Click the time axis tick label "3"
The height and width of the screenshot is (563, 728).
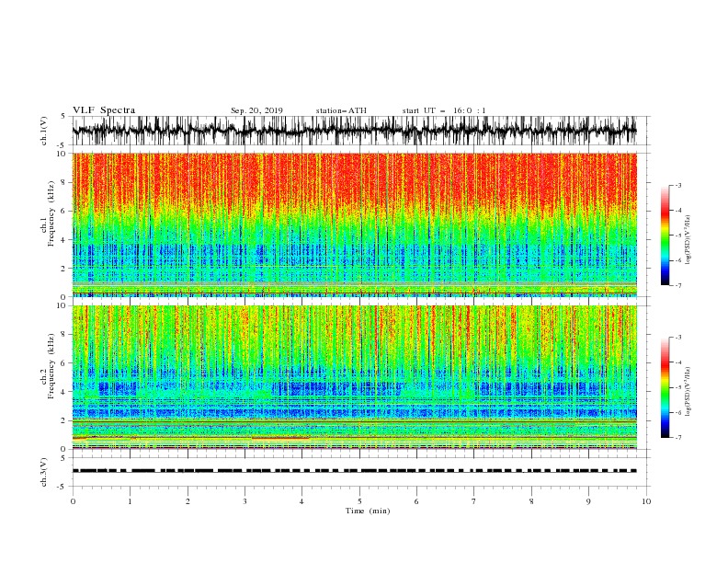(x=245, y=501)
